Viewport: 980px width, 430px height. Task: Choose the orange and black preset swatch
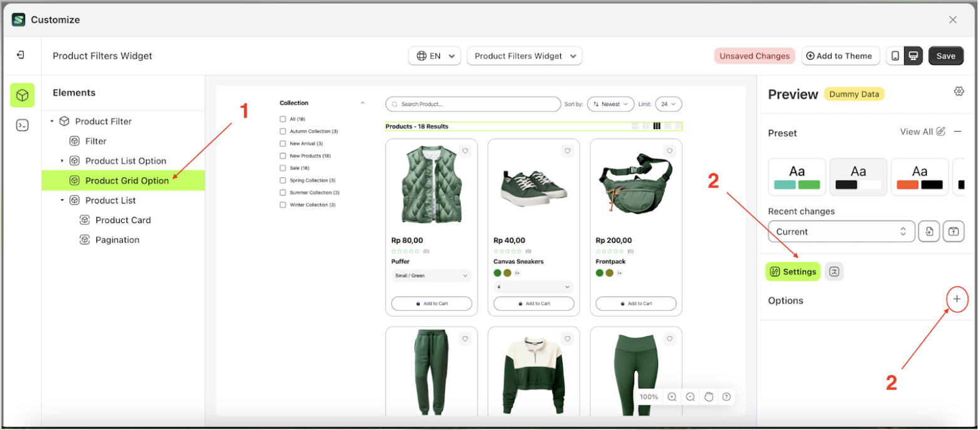click(x=919, y=177)
